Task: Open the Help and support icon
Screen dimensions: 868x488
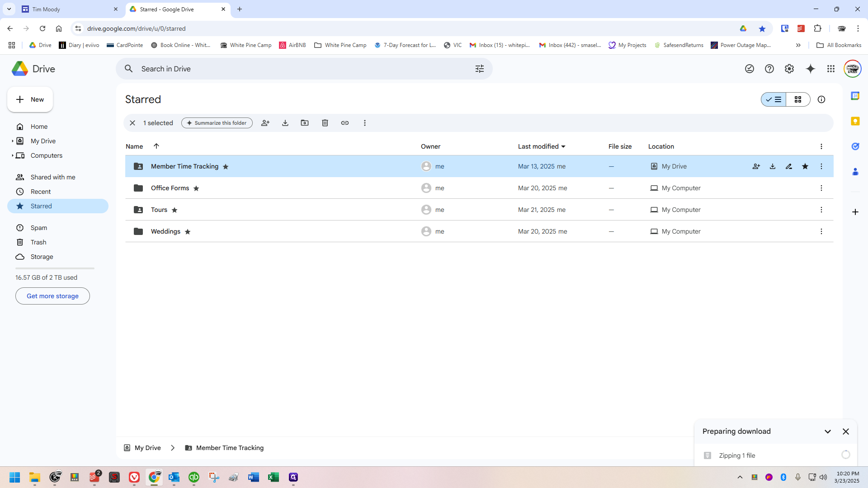Action: [769, 69]
